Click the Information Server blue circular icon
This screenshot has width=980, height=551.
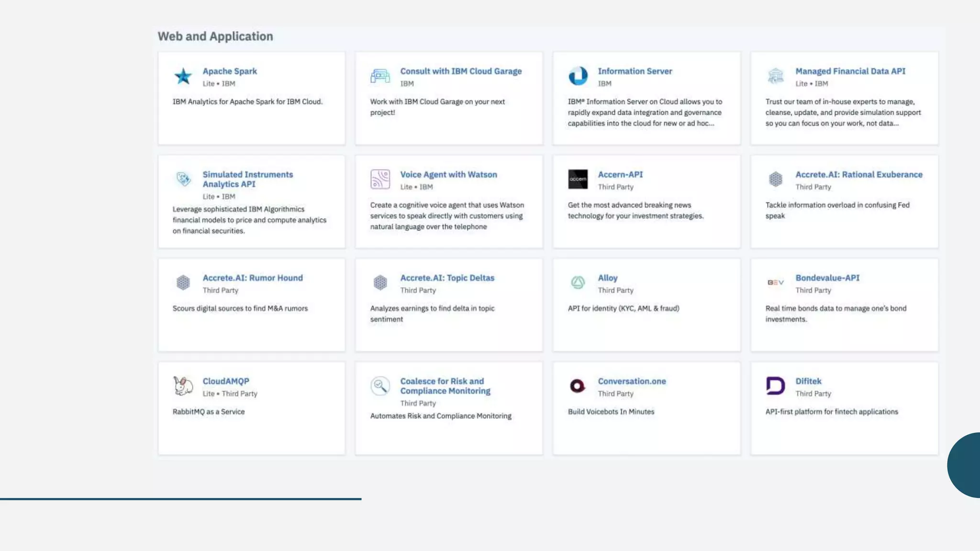coord(578,76)
